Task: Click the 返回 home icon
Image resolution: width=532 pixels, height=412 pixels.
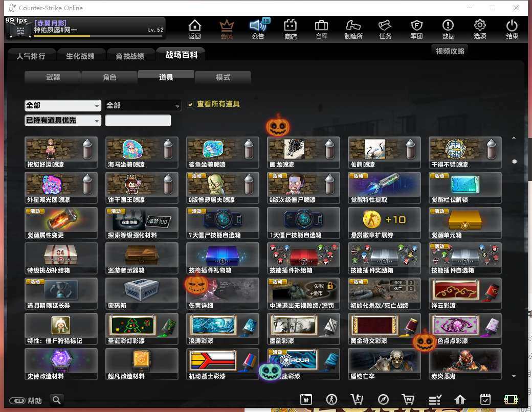Action: 195,29
